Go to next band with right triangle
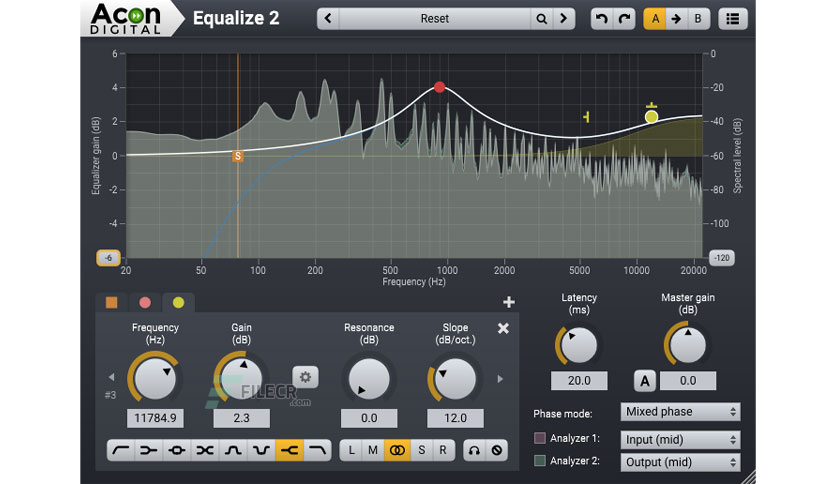836x484 pixels. click(x=500, y=379)
